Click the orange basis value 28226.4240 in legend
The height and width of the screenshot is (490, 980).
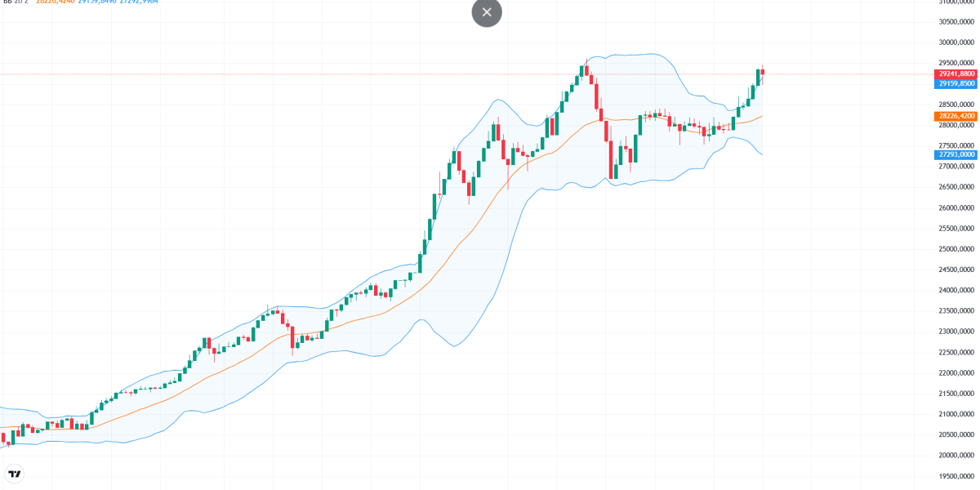click(x=56, y=2)
